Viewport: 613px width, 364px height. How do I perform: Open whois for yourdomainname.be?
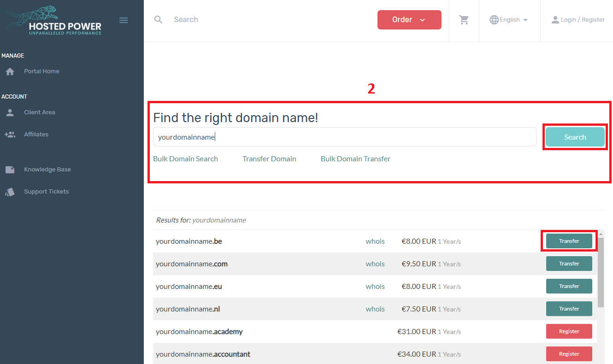click(375, 241)
